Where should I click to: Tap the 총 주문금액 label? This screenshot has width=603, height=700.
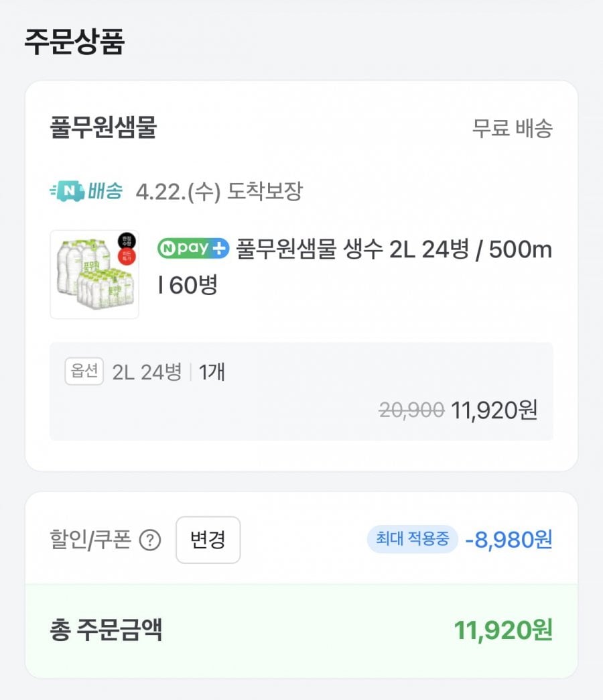[106, 630]
